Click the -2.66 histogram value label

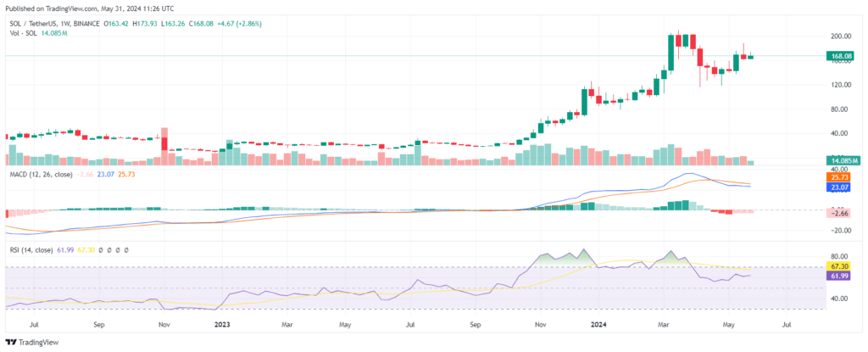coord(843,214)
